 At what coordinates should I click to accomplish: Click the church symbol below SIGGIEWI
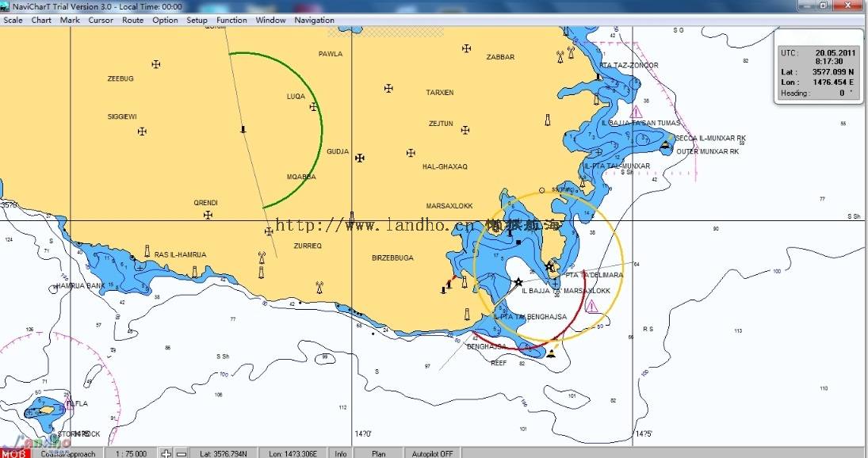point(142,131)
